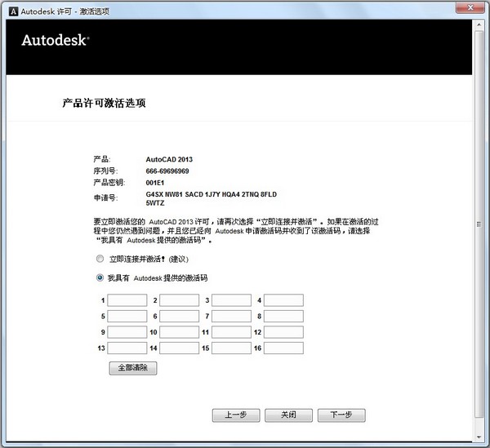Viewport: 490px width, 448px height.
Task: Click activation code field 13
Action: tap(127, 348)
